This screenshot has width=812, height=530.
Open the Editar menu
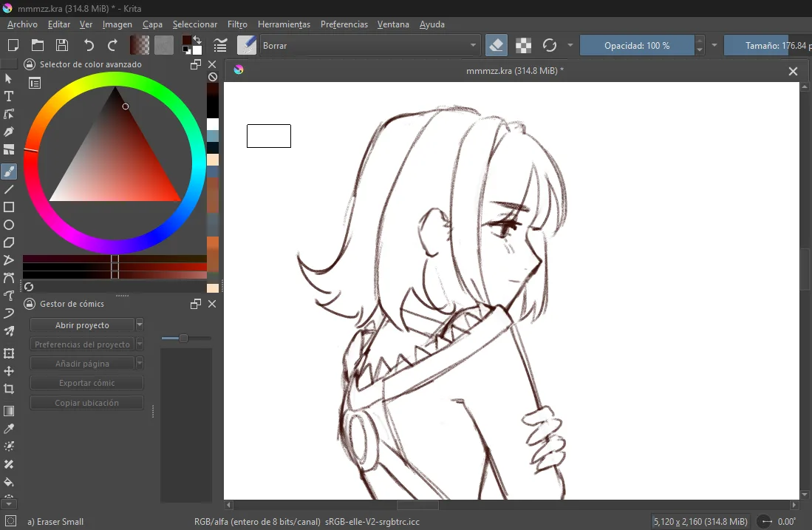(59, 24)
